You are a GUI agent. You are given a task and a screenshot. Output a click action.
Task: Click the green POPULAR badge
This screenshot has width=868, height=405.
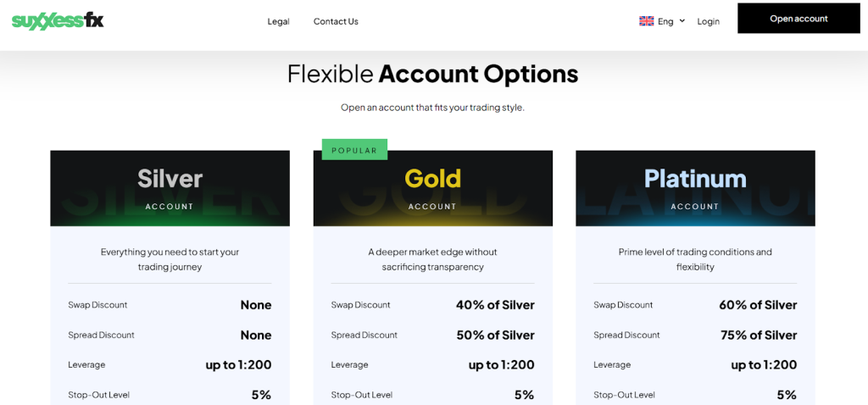[354, 150]
